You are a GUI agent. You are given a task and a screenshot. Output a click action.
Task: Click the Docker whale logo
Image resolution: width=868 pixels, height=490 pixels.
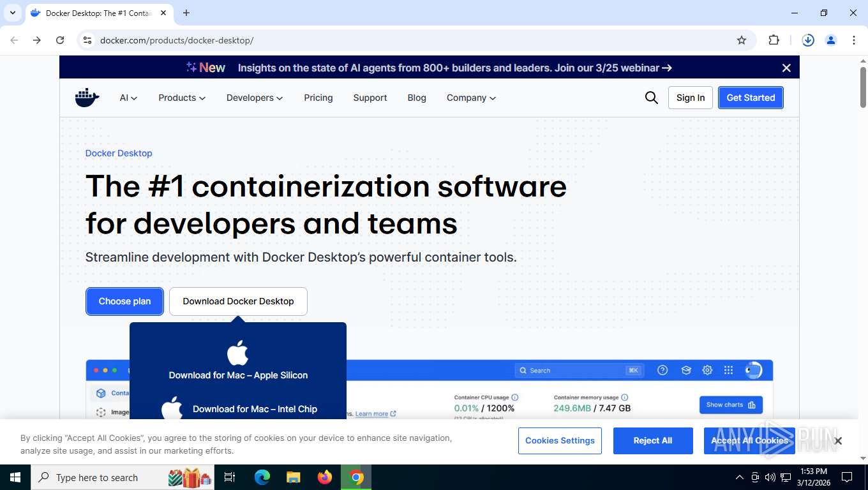point(87,98)
